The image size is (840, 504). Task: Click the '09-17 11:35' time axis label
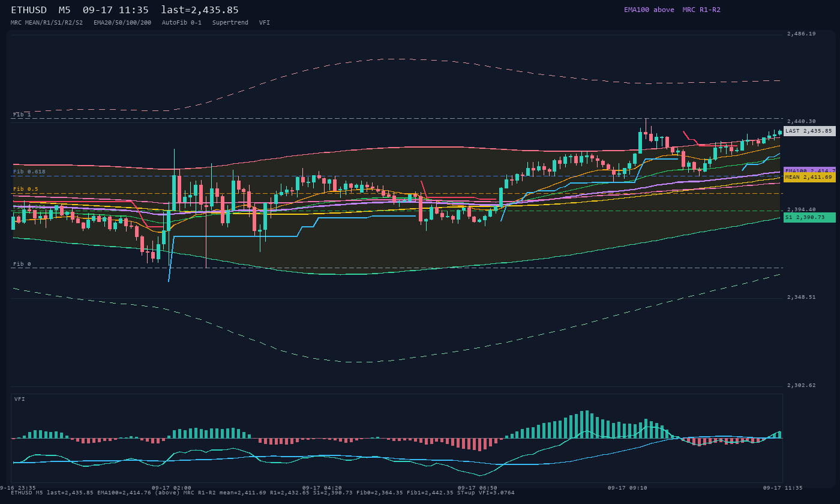(x=783, y=488)
